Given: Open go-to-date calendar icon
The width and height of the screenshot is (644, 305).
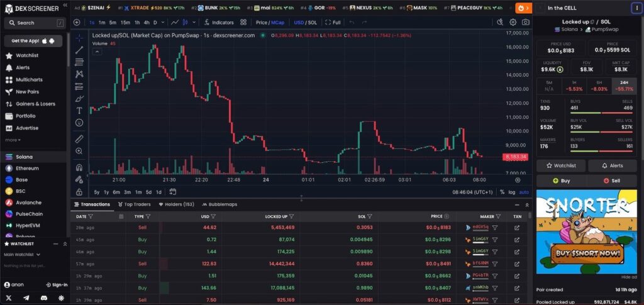Looking at the screenshot, I should pyautogui.click(x=172, y=192).
